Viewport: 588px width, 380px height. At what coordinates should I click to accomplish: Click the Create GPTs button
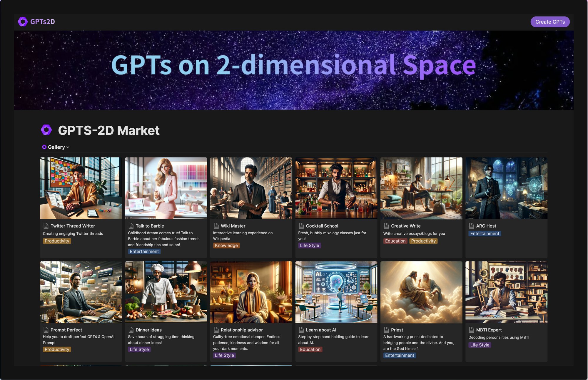click(x=549, y=22)
